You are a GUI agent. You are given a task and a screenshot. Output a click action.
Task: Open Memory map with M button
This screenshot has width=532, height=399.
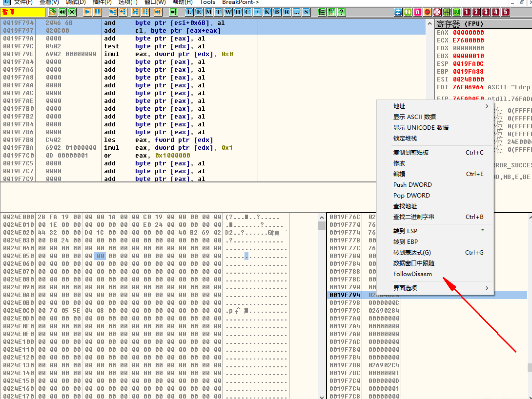209,12
